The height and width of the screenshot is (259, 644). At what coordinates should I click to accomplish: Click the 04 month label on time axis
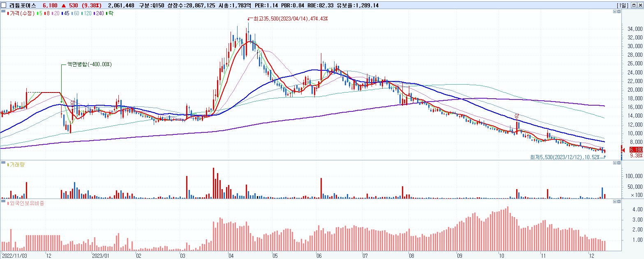[231, 255]
